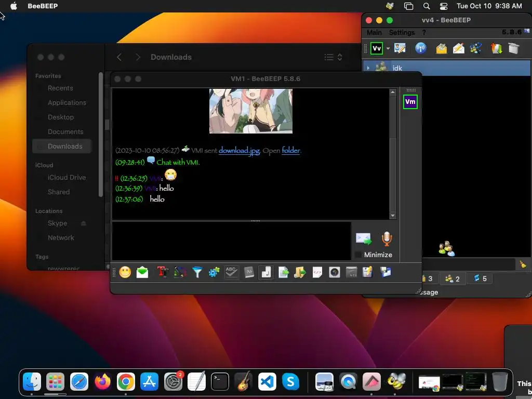The image size is (532, 399).
Task: Click the network users group icon in toolbar
Action: (x=476, y=48)
